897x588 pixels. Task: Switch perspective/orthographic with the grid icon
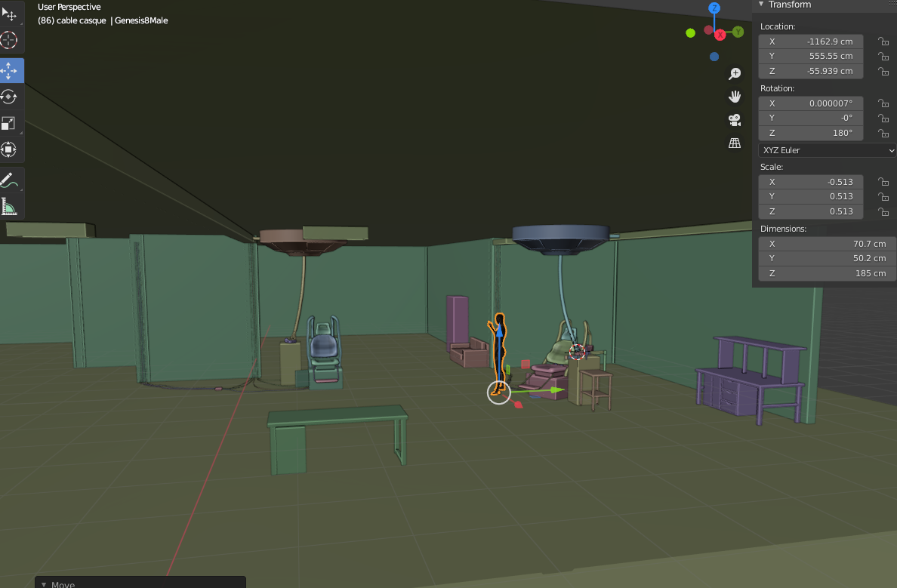pos(734,143)
